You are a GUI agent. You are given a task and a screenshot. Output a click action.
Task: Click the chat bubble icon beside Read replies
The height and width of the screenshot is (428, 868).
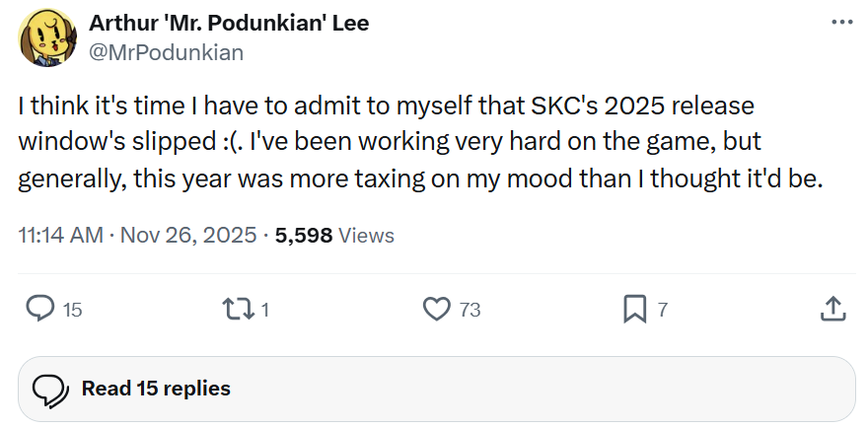[x=49, y=390]
